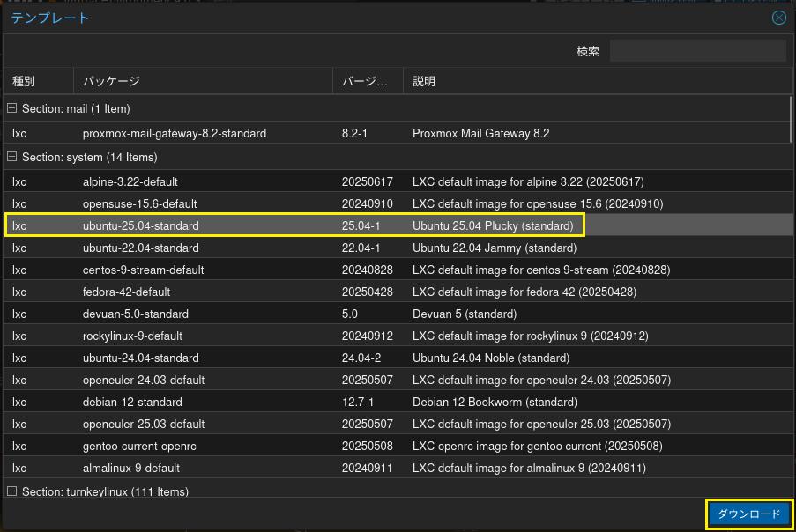Click version 20250617 cell
Screen dimensions: 796x532
point(367,181)
